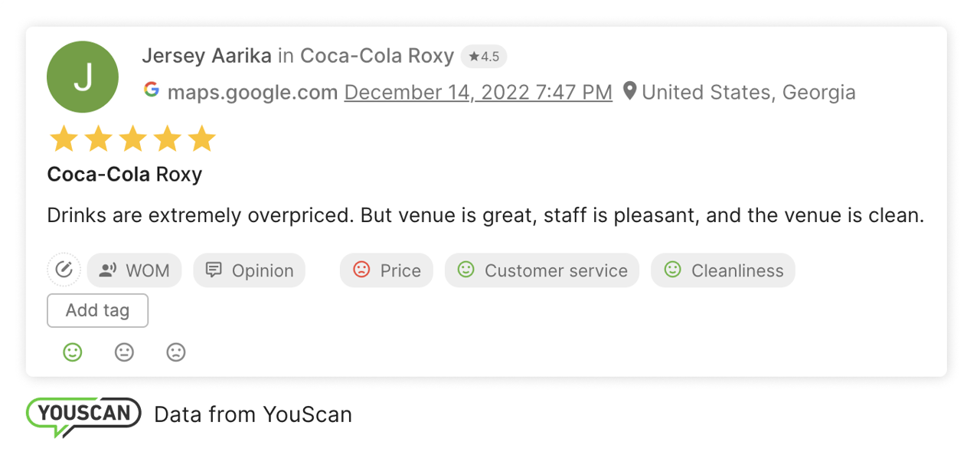Image resolution: width=980 pixels, height=455 pixels.
Task: Click the edit tags pencil icon
Action: (64, 270)
